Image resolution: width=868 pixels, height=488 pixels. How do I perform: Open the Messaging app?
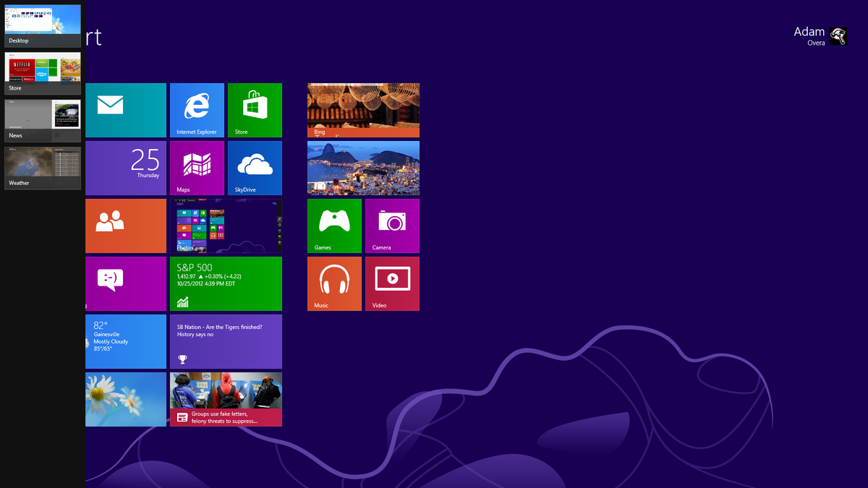point(125,283)
